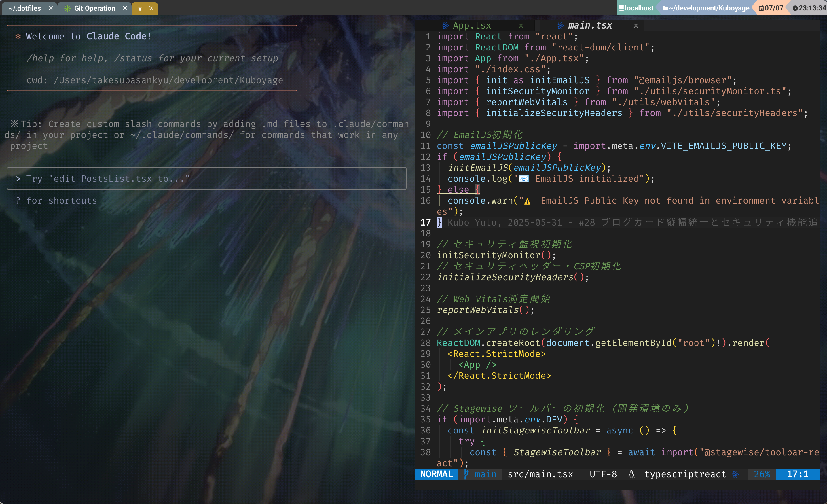
Task: Click the folder icon before ~/development/Kuboyage
Action: (x=665, y=8)
